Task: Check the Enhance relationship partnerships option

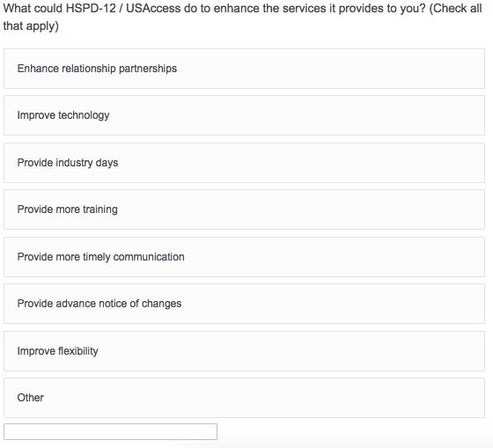Action: [244, 69]
